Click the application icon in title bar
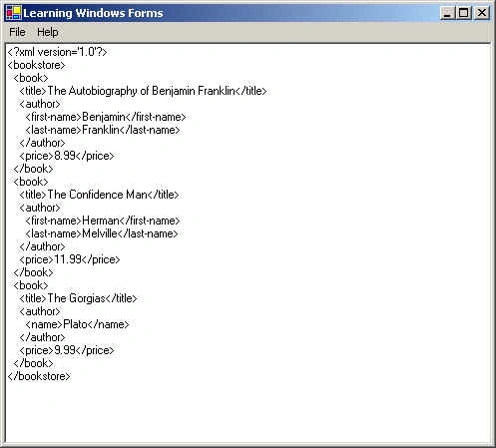The width and height of the screenshot is (496, 448). (x=14, y=13)
